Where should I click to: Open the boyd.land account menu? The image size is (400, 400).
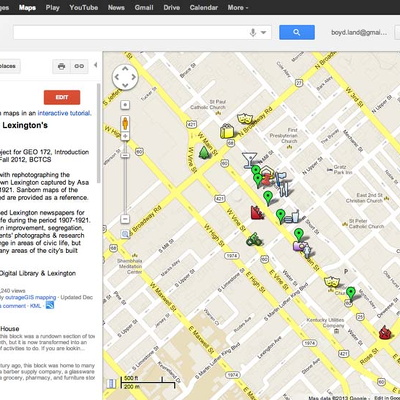coord(359,32)
